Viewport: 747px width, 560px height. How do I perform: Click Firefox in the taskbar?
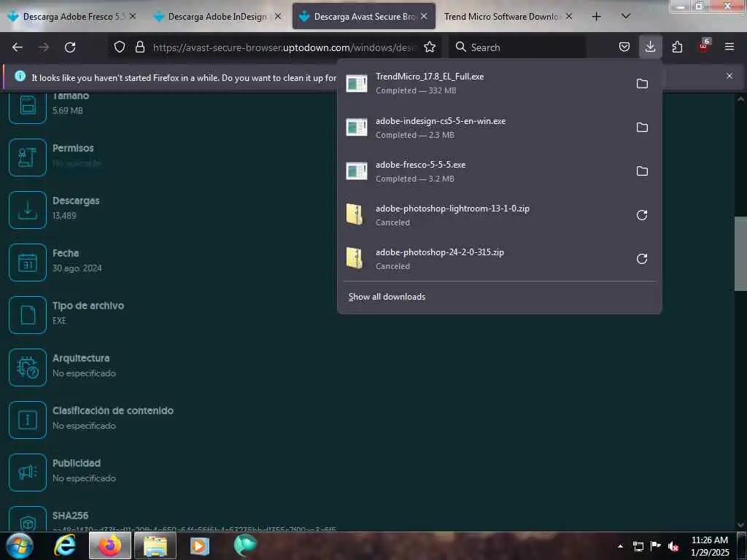[x=110, y=546]
